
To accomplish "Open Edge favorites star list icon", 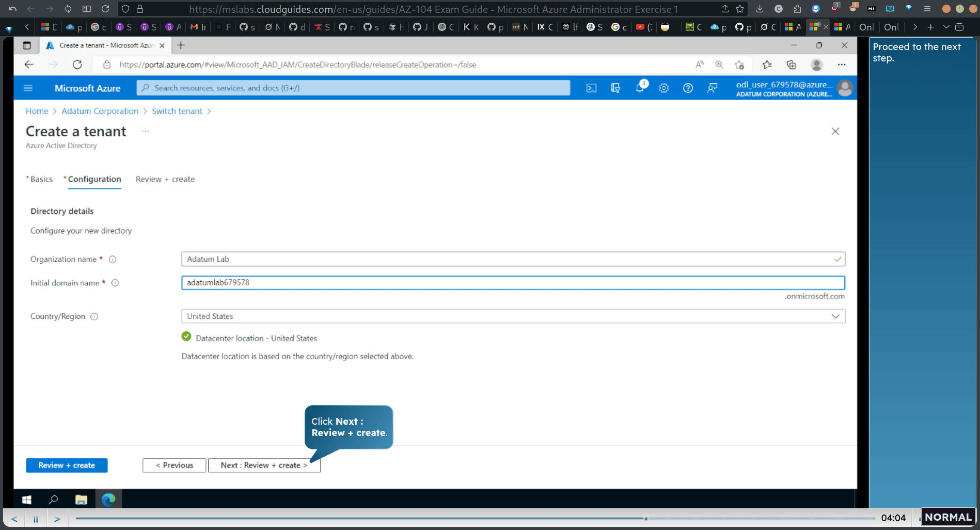I will point(767,65).
